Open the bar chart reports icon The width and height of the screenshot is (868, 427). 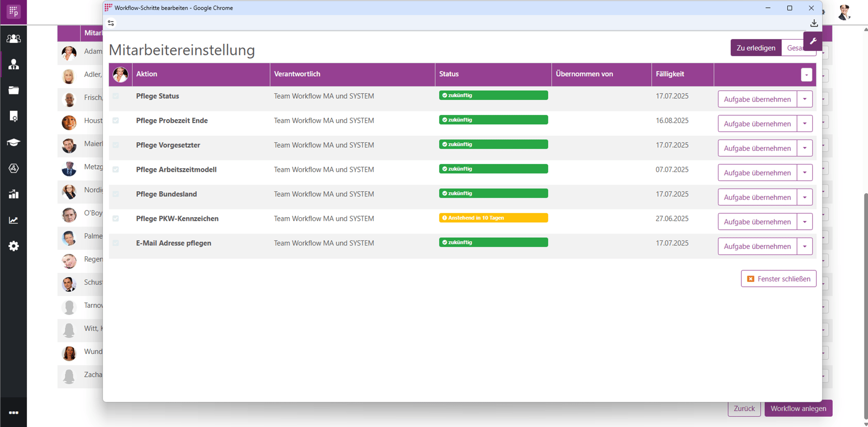pos(13,194)
